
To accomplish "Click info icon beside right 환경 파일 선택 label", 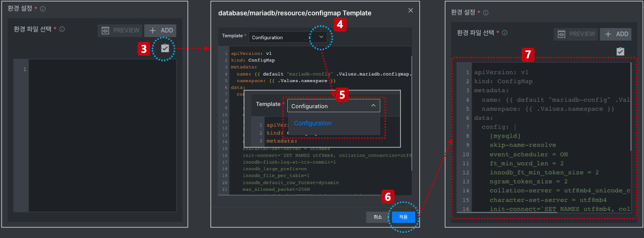I will coord(504,33).
